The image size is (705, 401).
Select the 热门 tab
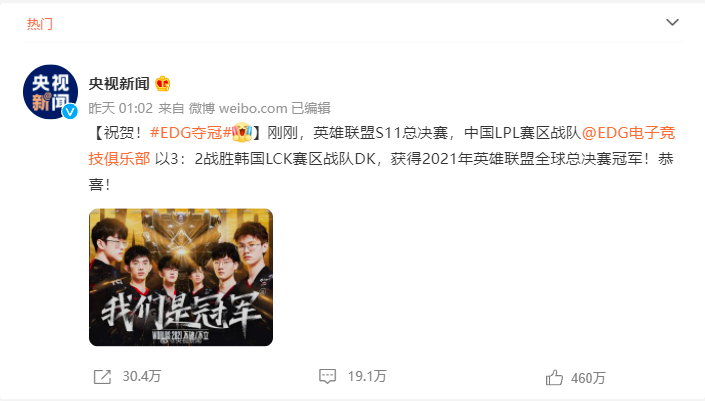[x=40, y=24]
